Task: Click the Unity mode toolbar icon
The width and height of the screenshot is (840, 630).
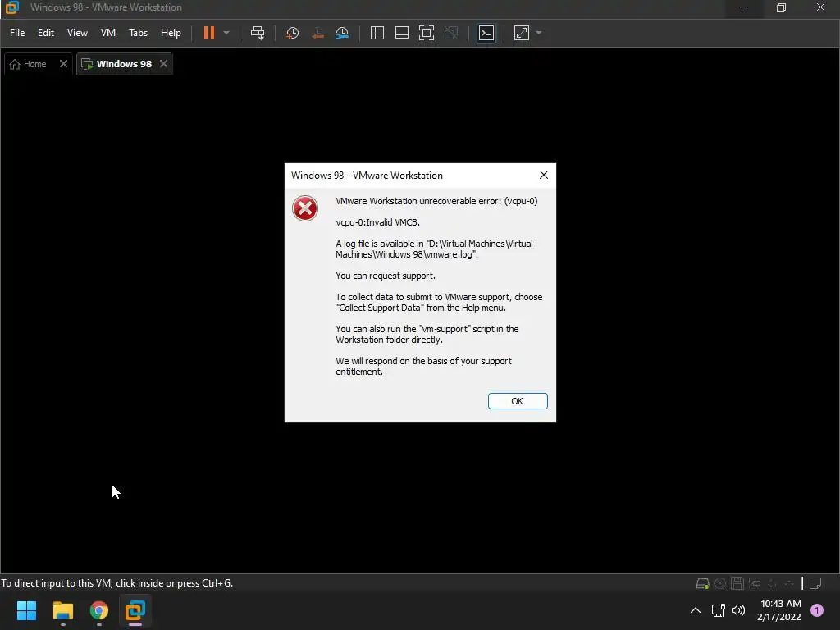Action: click(x=452, y=33)
